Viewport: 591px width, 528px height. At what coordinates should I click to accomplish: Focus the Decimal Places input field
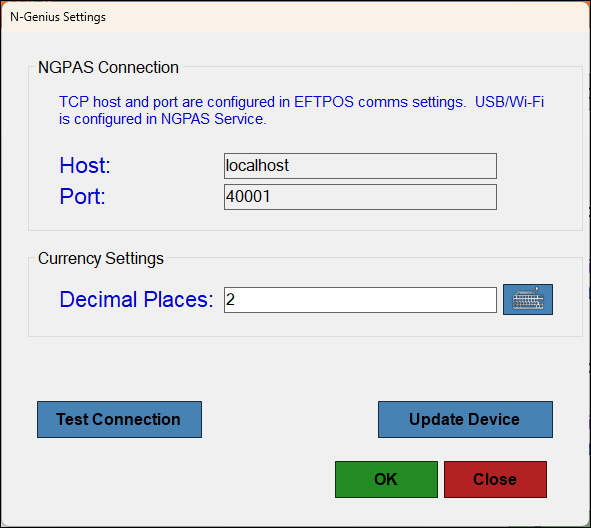(360, 300)
